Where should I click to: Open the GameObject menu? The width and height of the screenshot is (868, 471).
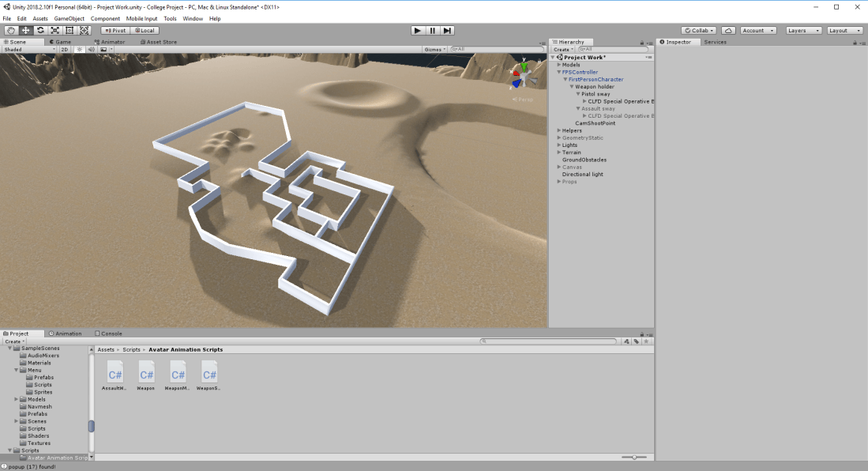tap(70, 18)
